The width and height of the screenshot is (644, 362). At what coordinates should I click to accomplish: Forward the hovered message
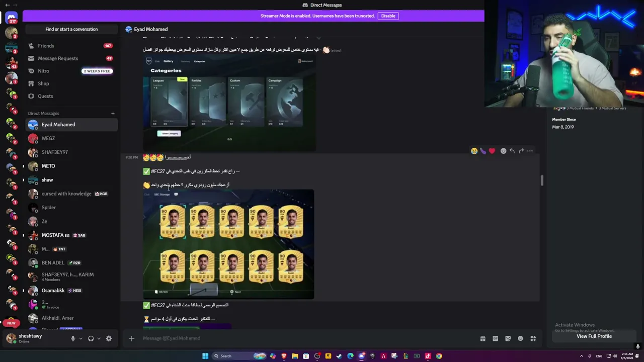pyautogui.click(x=521, y=151)
